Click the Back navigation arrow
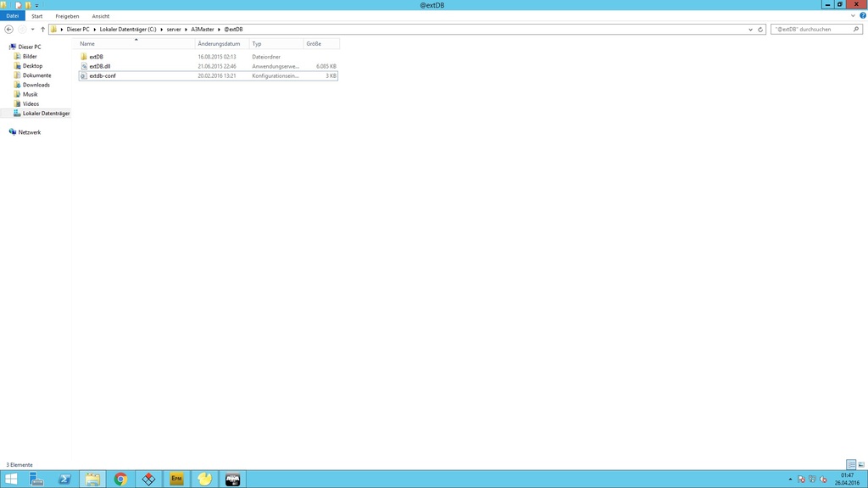 (x=9, y=29)
